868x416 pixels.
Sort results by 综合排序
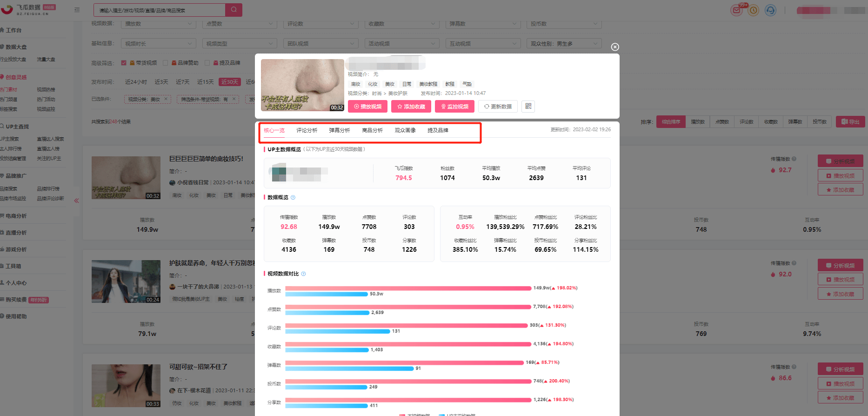(x=671, y=122)
